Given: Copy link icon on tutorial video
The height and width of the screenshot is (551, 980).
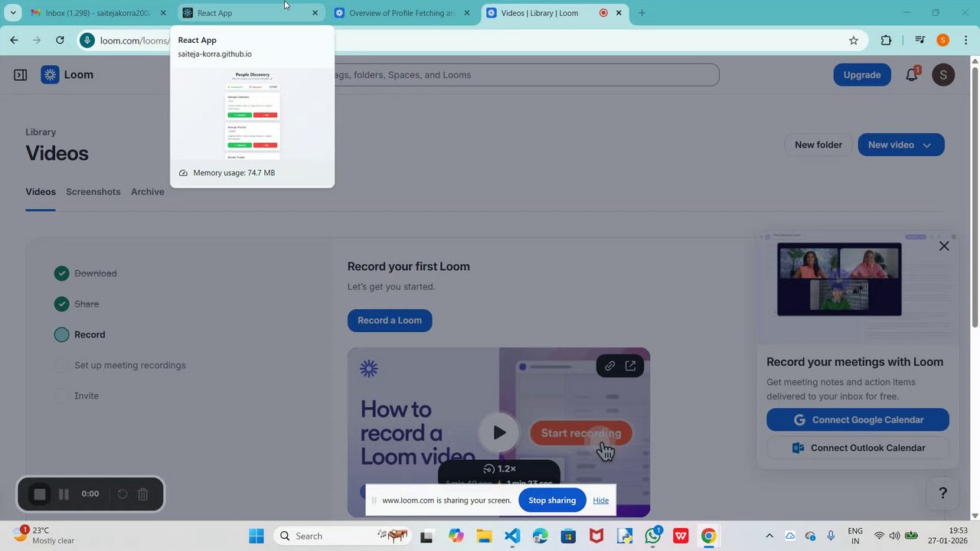Looking at the screenshot, I should click(x=609, y=366).
